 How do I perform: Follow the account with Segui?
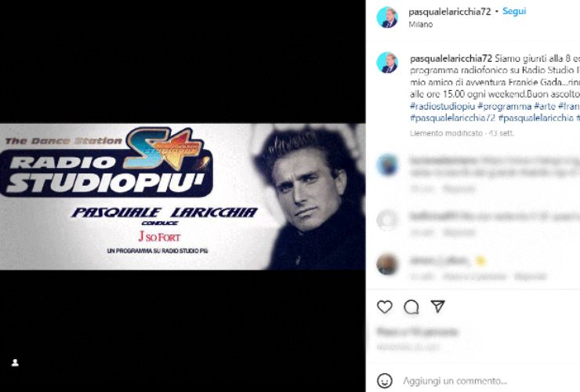coord(514,12)
